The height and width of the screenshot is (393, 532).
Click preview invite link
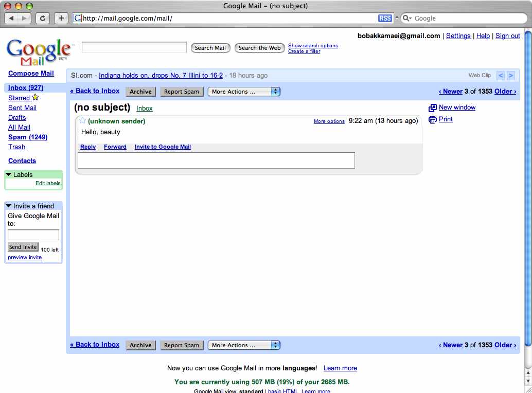pyautogui.click(x=25, y=257)
